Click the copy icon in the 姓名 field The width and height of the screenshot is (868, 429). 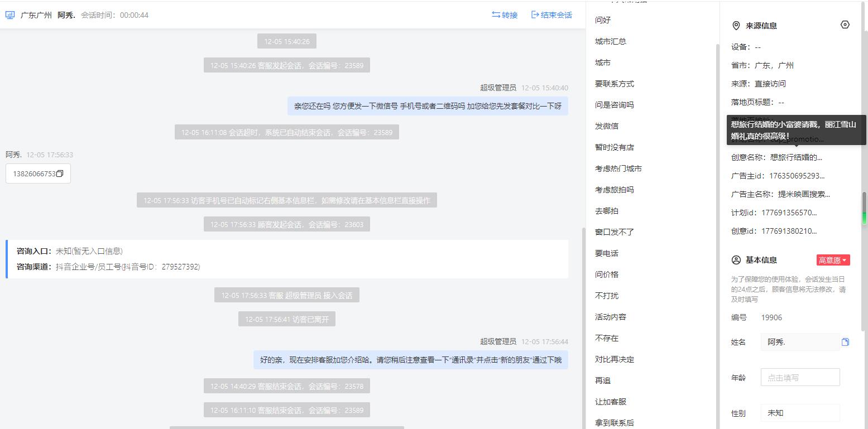(845, 342)
